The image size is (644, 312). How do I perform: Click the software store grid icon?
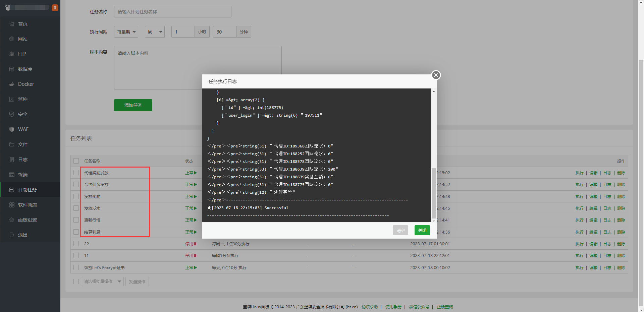click(12, 205)
